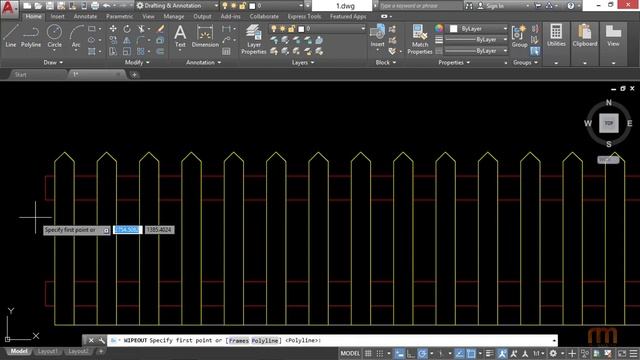
Task: Select the Line tool
Action: click(11, 36)
